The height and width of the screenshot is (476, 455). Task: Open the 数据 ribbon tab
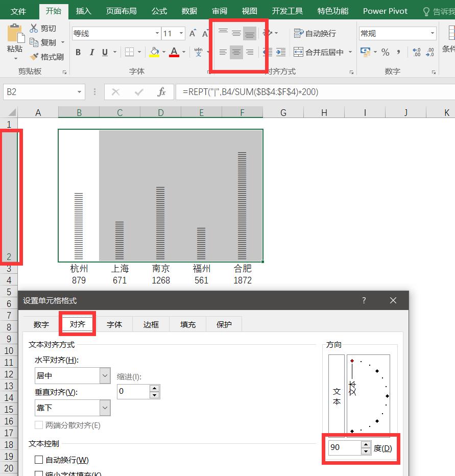(x=189, y=10)
